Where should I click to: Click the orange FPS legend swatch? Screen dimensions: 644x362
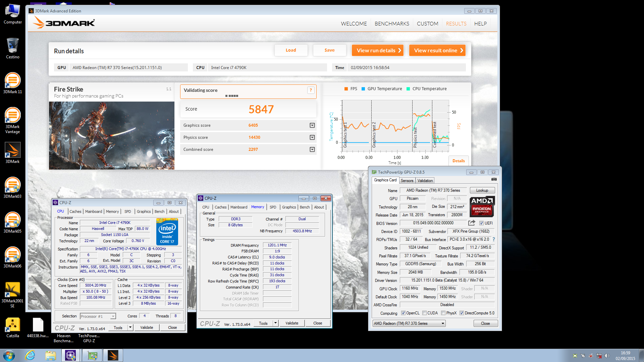click(x=346, y=89)
